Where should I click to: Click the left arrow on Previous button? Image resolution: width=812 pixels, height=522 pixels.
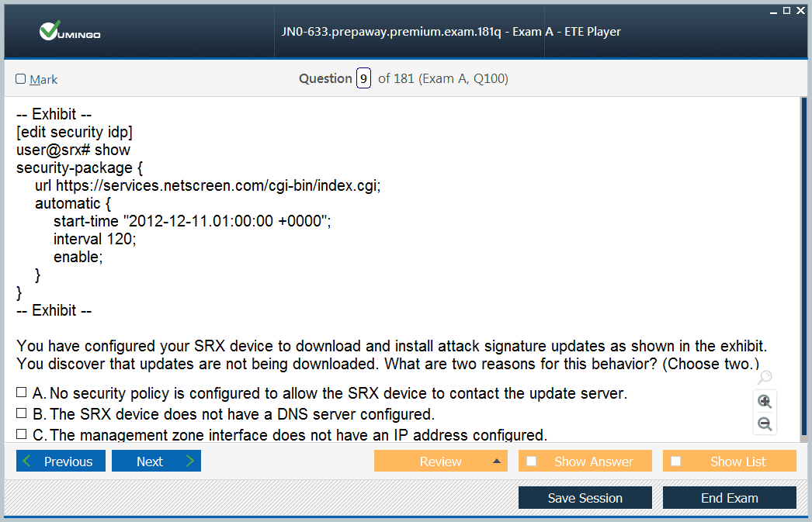pos(28,462)
